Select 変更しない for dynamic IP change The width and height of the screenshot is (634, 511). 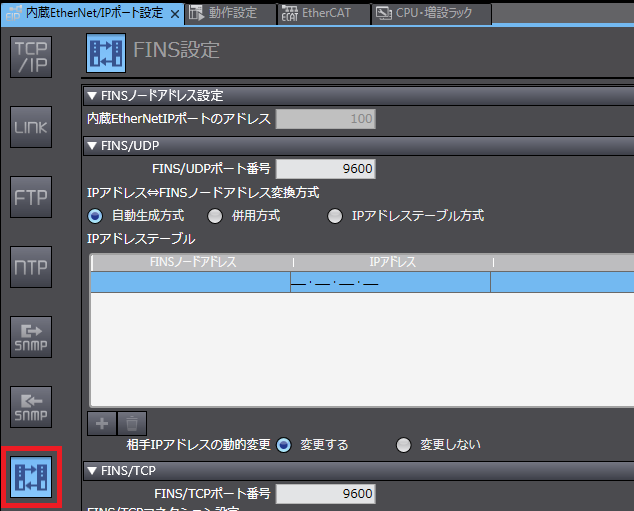click(404, 445)
